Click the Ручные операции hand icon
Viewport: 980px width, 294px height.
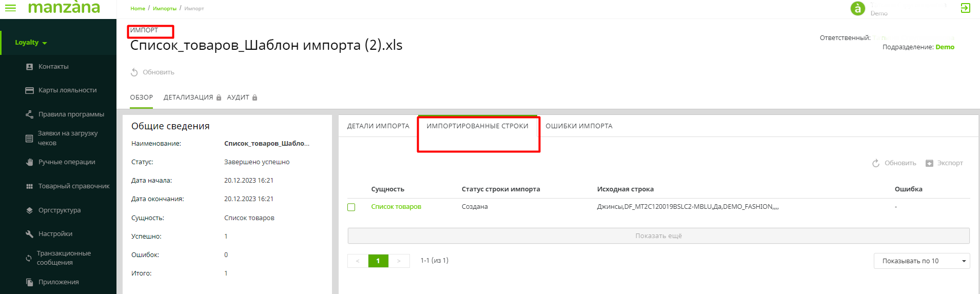[x=29, y=162]
